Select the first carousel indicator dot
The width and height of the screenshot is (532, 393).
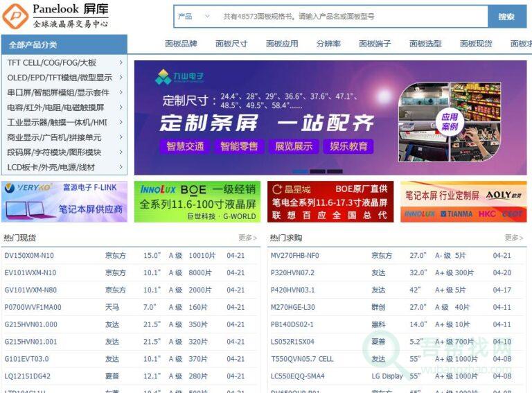pyautogui.click(x=300, y=171)
